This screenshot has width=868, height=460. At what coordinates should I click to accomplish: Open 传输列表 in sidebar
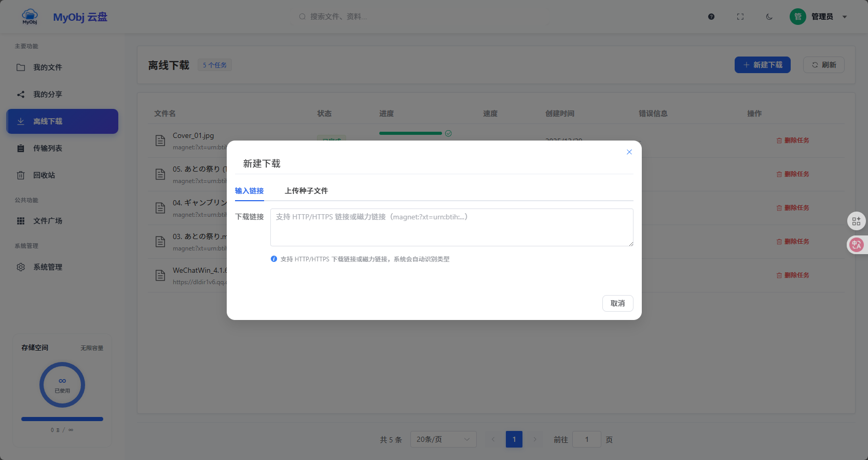[x=48, y=148]
